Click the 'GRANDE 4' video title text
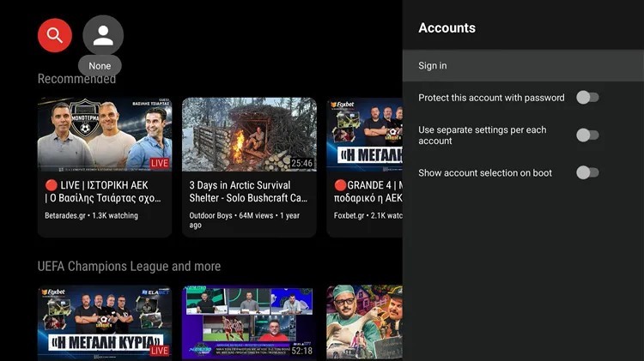 click(x=368, y=191)
